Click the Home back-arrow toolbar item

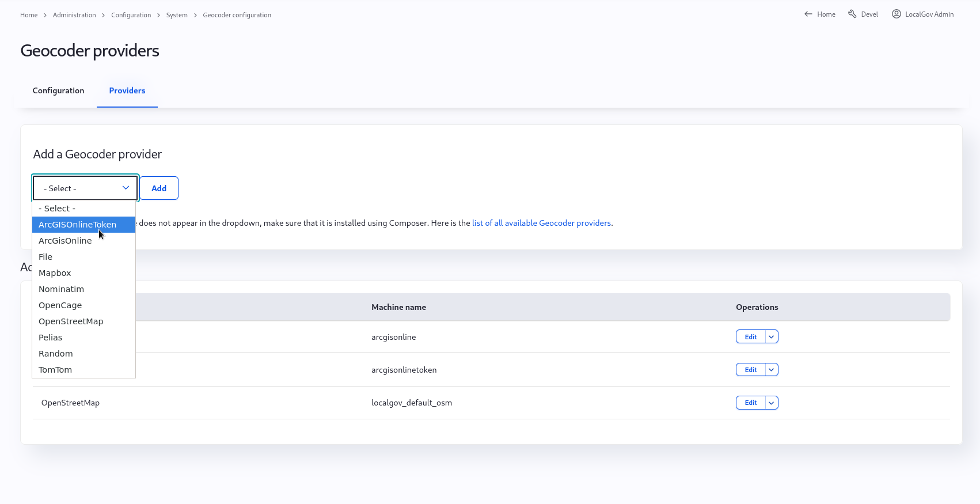click(x=819, y=14)
